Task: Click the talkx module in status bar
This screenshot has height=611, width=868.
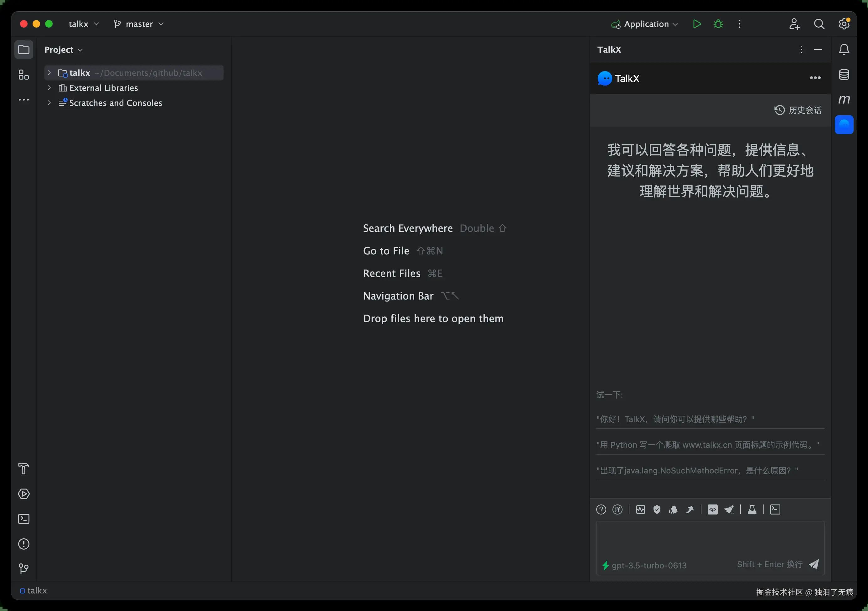Action: click(x=33, y=591)
